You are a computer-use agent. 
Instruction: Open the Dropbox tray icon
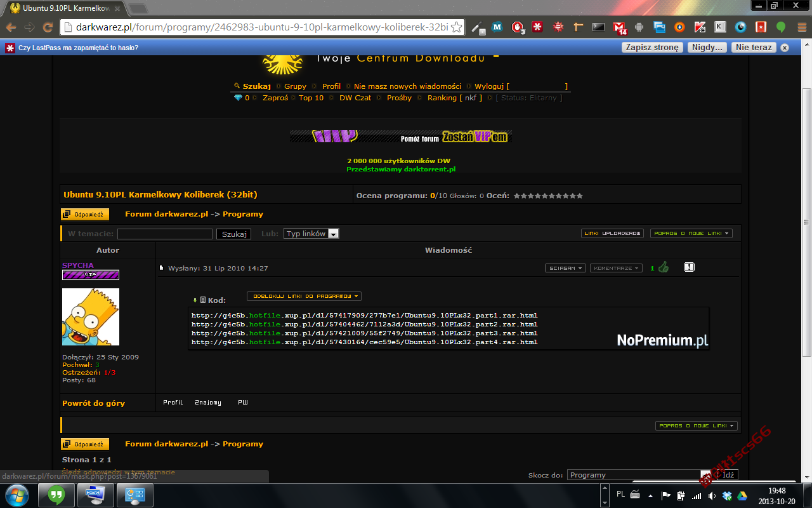pyautogui.click(x=728, y=496)
